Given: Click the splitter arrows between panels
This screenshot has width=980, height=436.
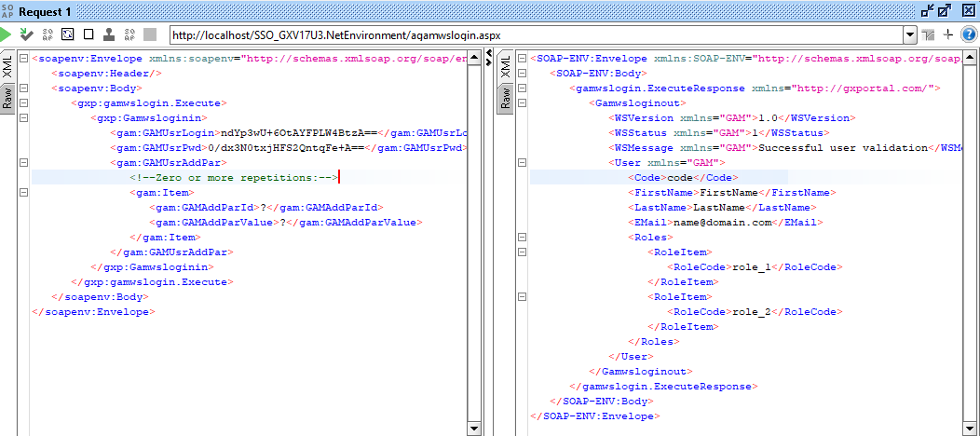Looking at the screenshot, I should [490, 58].
